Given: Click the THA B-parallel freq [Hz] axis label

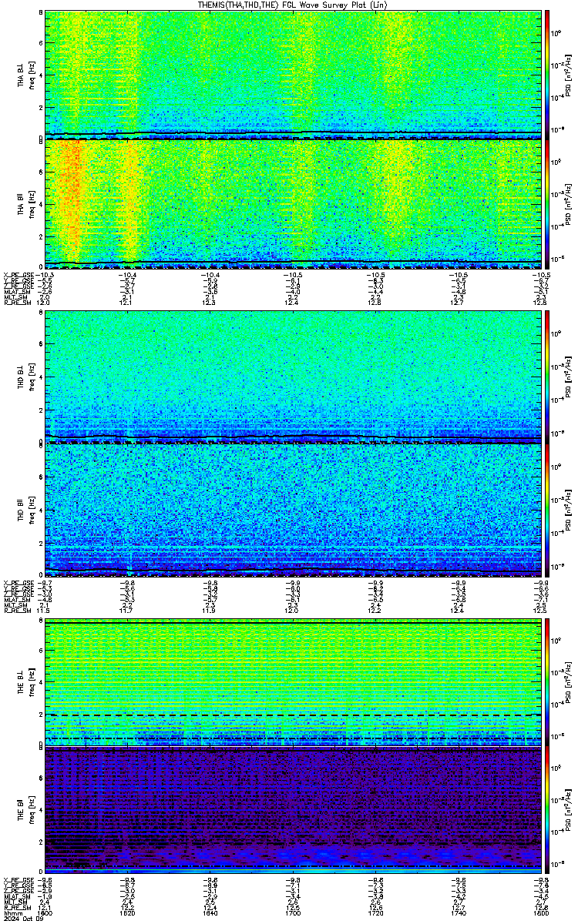Looking at the screenshot, I should (x=32, y=203).
